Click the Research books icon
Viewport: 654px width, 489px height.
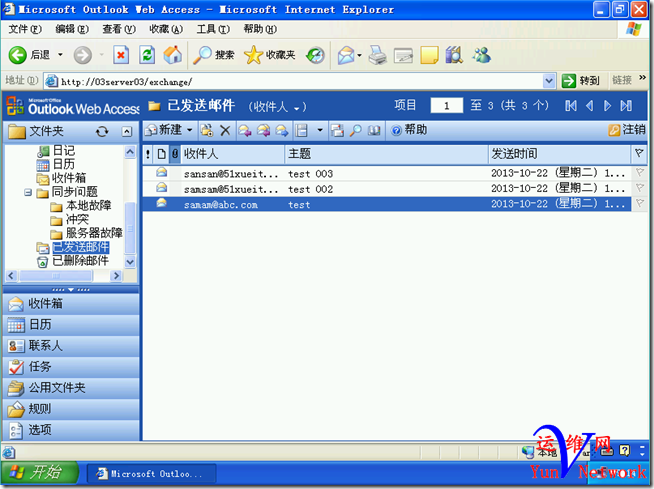tap(454, 55)
